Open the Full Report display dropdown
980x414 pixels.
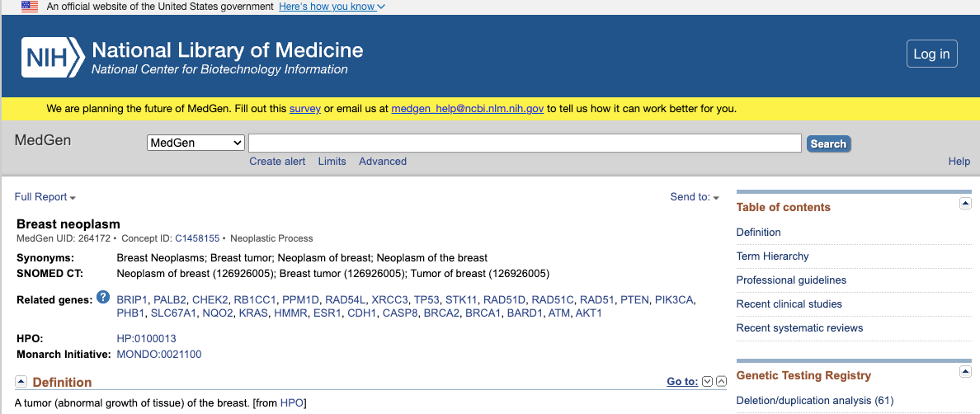click(x=45, y=197)
